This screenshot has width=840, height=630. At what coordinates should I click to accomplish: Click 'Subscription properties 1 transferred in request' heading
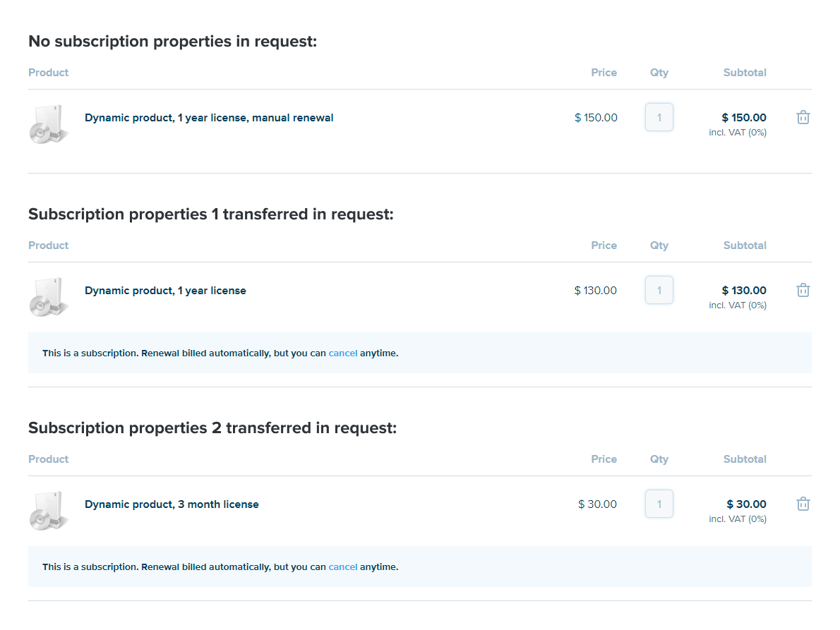210,214
